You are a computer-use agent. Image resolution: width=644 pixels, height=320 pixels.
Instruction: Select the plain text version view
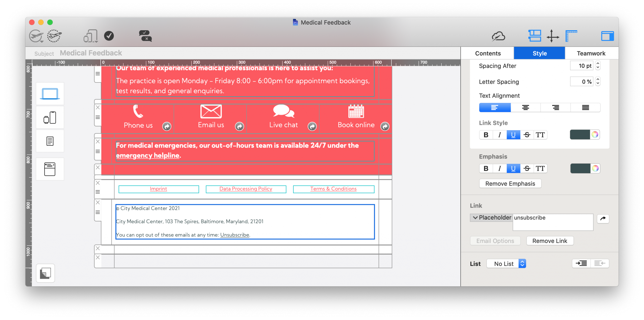pos(50,141)
